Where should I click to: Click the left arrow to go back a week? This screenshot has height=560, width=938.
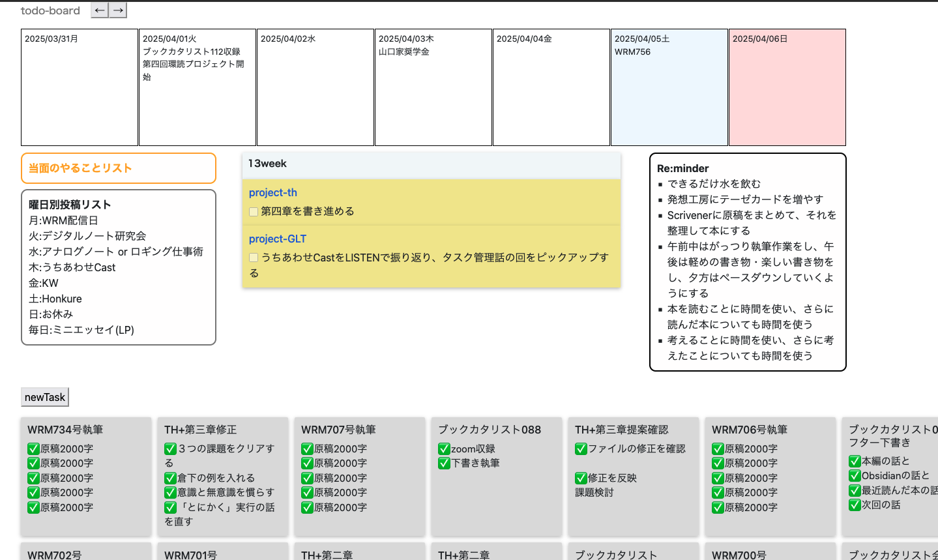coord(99,10)
